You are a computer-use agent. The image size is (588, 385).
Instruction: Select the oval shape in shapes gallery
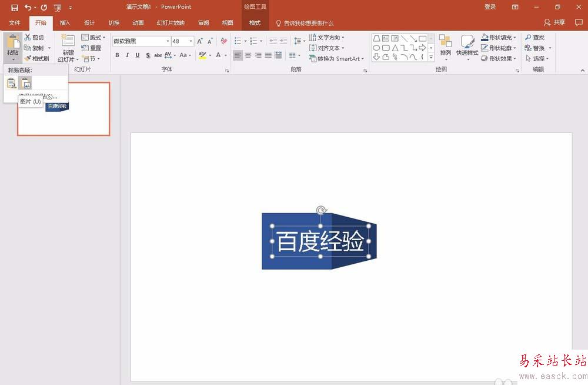(x=376, y=48)
